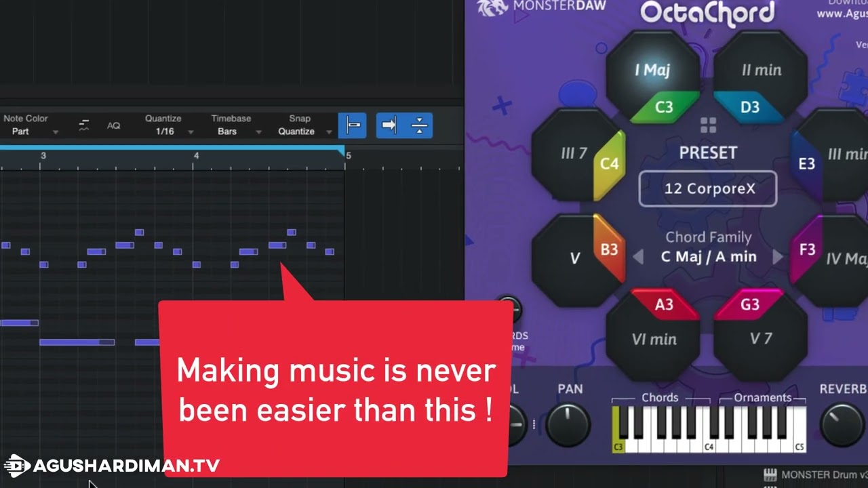The height and width of the screenshot is (488, 868).
Task: Trigger the VI min chord pad
Action: pyautogui.click(x=654, y=340)
